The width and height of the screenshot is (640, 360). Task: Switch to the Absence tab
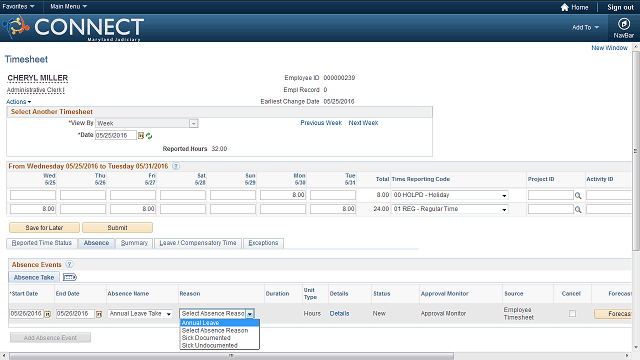(96, 243)
